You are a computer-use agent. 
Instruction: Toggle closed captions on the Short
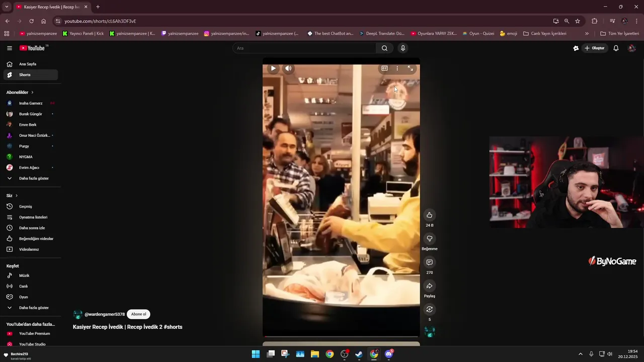tap(384, 68)
